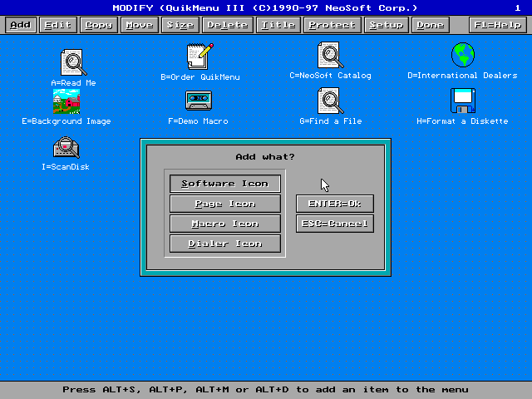Choose the Size toolbar button

(x=180, y=25)
